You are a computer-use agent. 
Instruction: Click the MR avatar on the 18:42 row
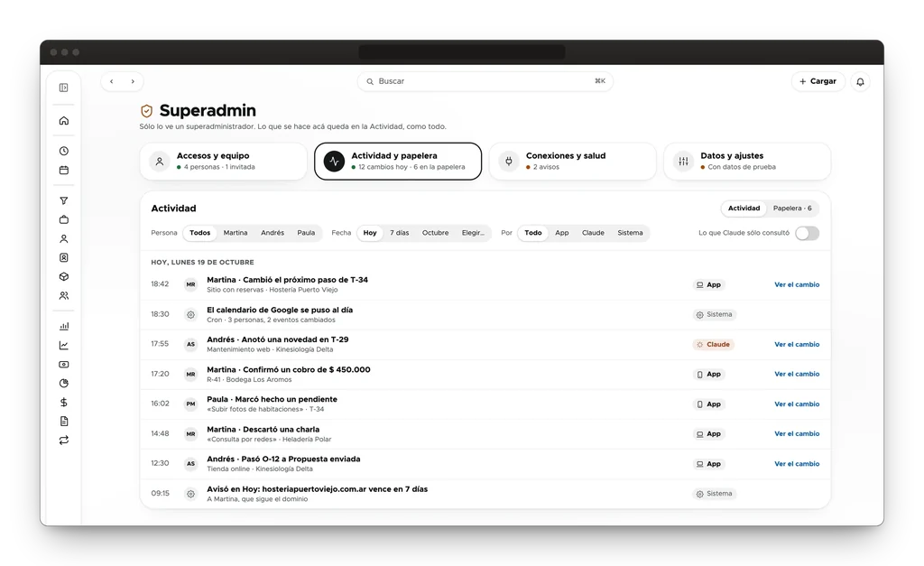(x=190, y=284)
